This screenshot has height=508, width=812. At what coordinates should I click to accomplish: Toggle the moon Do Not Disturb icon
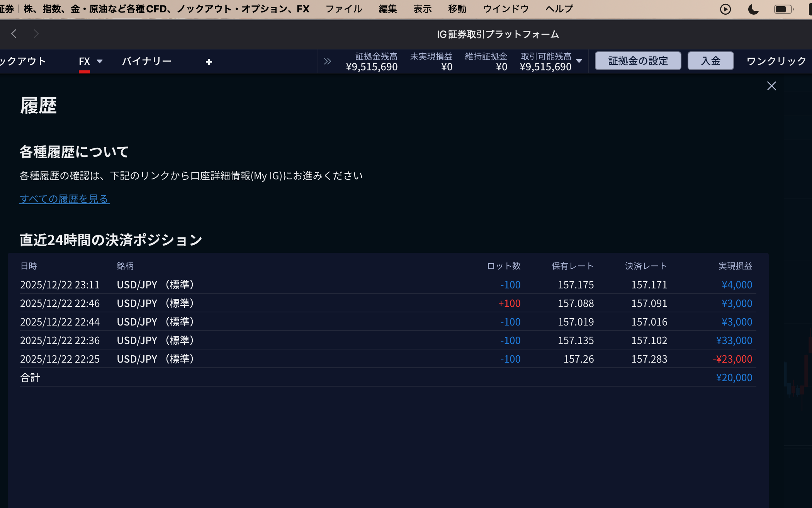pos(753,9)
